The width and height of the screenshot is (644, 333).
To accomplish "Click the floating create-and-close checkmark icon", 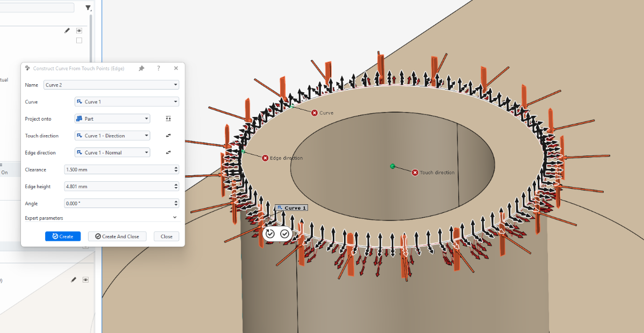I will click(284, 234).
